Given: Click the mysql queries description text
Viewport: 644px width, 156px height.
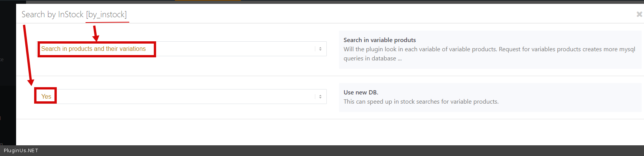Looking at the screenshot, I should click(x=489, y=49).
